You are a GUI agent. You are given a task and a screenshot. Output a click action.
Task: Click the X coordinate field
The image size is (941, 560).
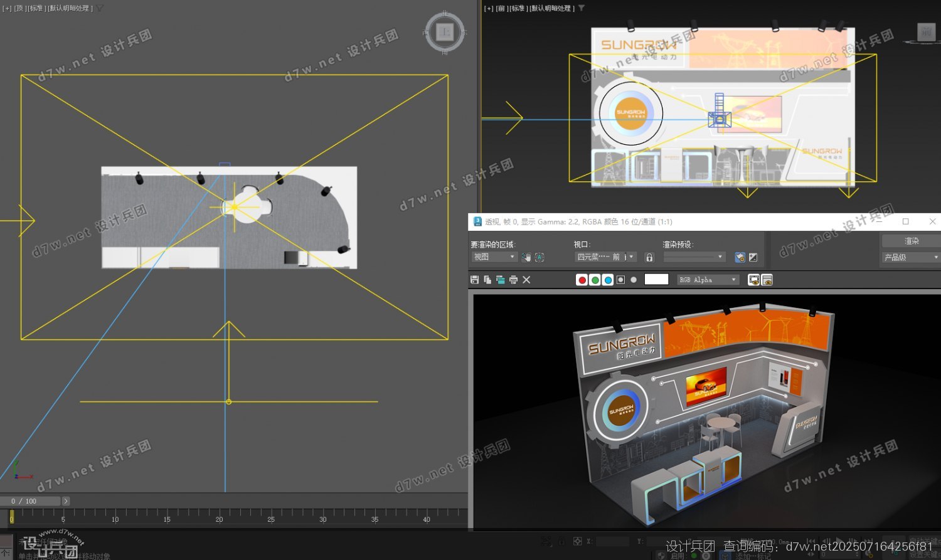(x=612, y=541)
